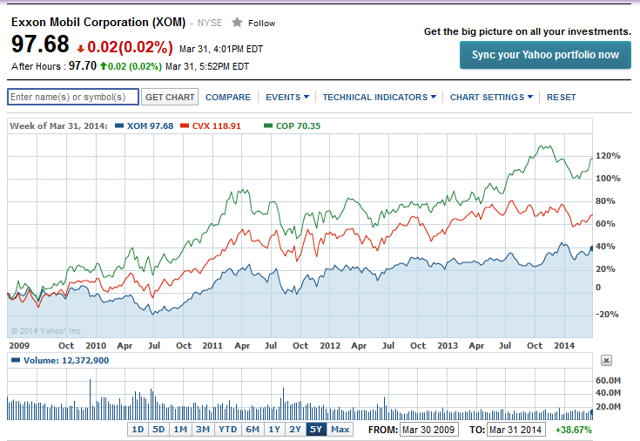
Task: Click the 60.0M volume axis label
Action: coord(608,380)
